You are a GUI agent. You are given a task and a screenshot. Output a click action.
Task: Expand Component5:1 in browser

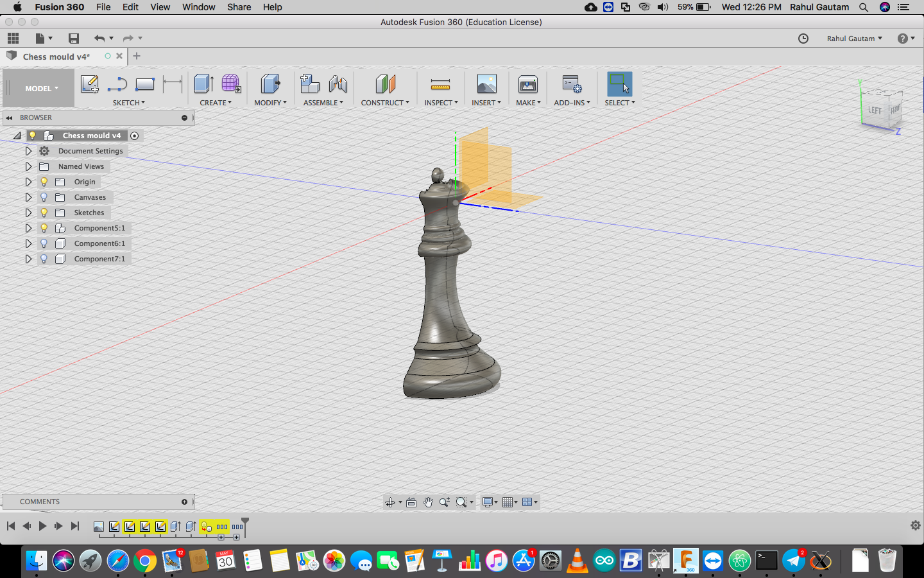(x=28, y=228)
